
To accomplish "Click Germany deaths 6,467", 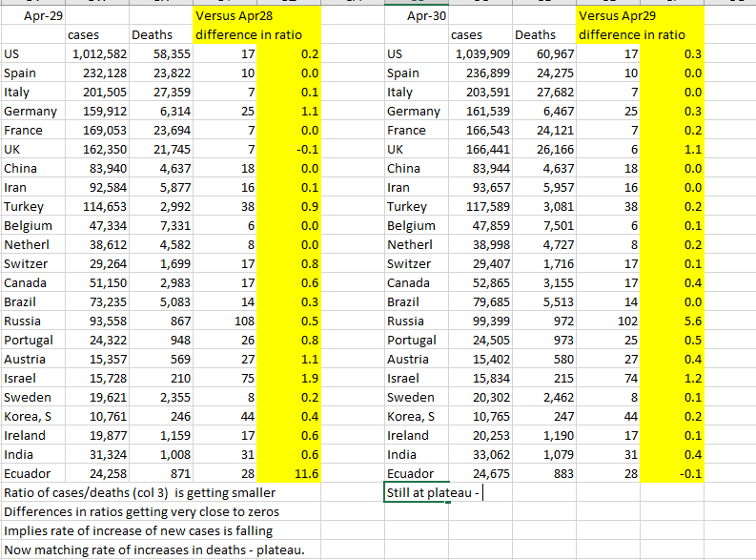I will click(x=544, y=112).
